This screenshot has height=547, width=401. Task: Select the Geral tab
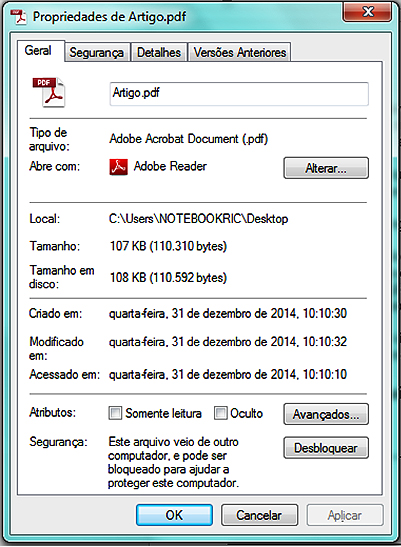pos(38,51)
